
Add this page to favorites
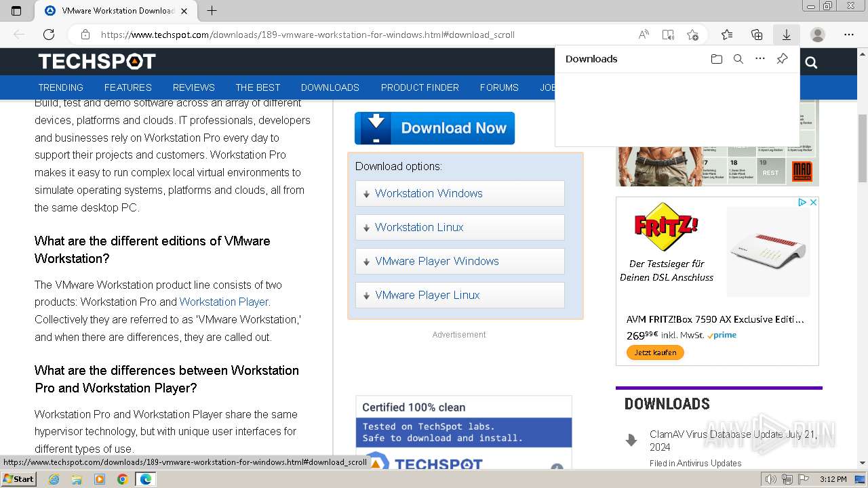point(692,35)
